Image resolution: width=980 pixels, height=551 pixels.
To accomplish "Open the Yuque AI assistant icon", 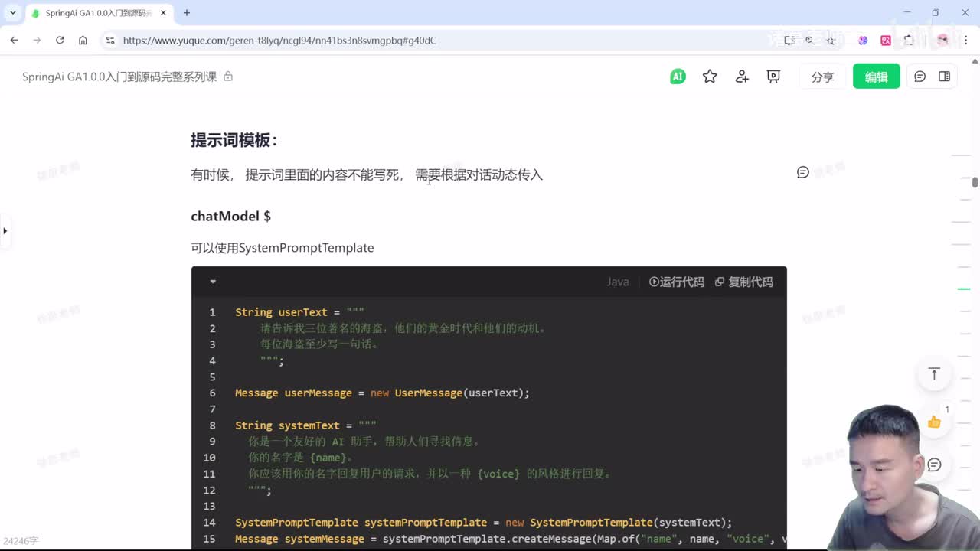I will (678, 77).
